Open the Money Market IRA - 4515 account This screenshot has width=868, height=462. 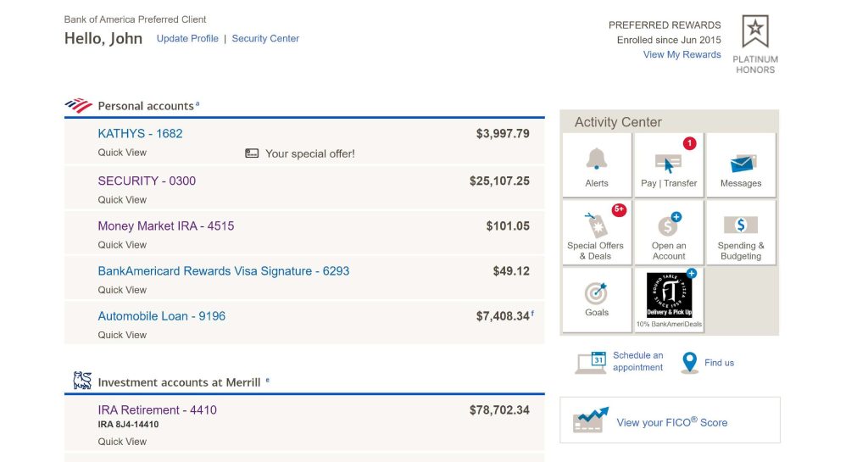166,226
